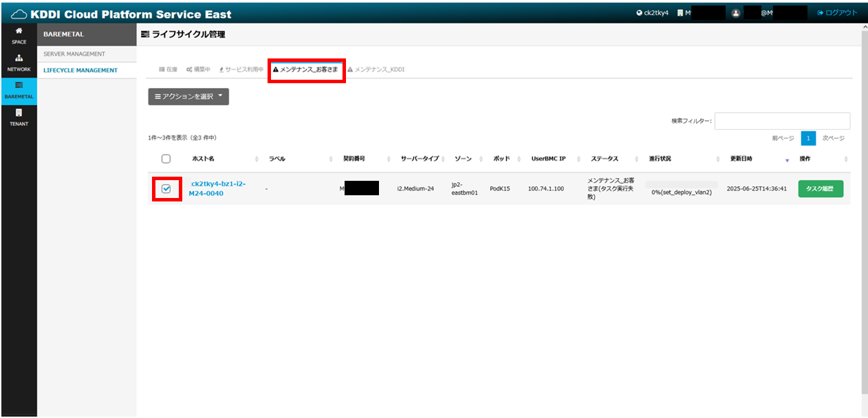The image size is (868, 418).
Task: Click the jp2-eastbm01 zone cell
Action: (465, 188)
